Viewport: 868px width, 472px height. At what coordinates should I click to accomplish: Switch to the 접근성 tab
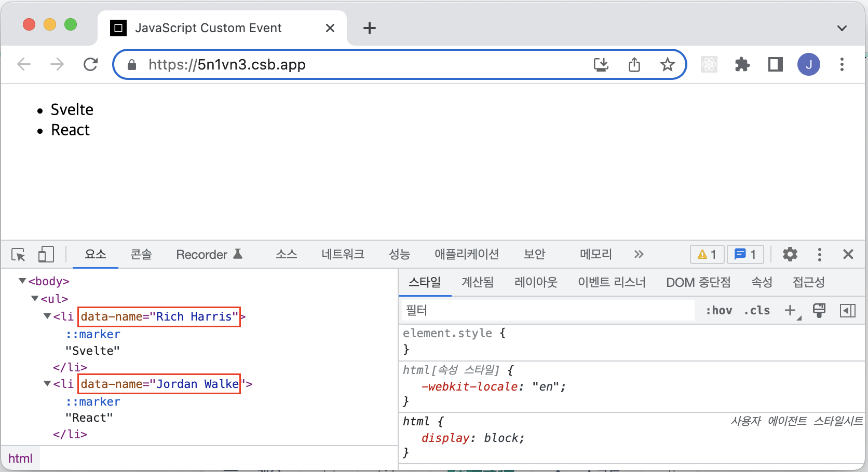(x=809, y=282)
